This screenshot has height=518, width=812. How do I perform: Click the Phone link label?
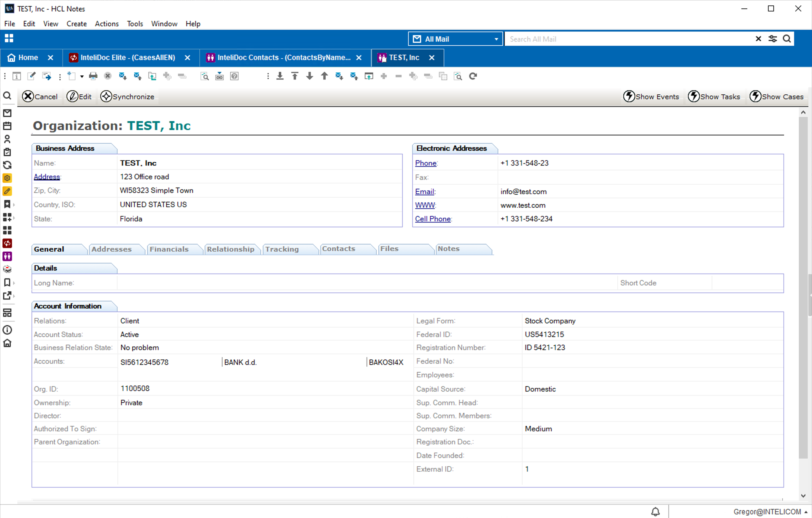(x=426, y=163)
